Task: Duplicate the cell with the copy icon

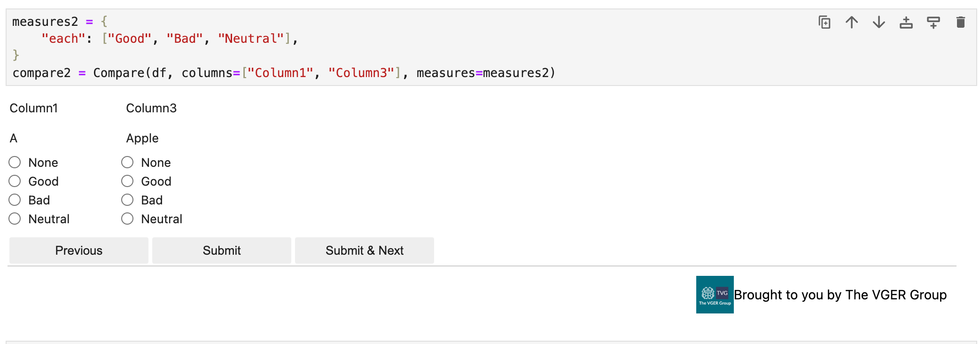Action: tap(824, 22)
